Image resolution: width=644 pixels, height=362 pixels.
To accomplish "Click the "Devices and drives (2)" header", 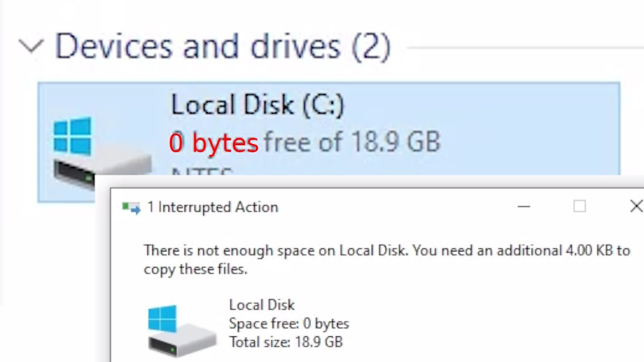I will point(222,47).
